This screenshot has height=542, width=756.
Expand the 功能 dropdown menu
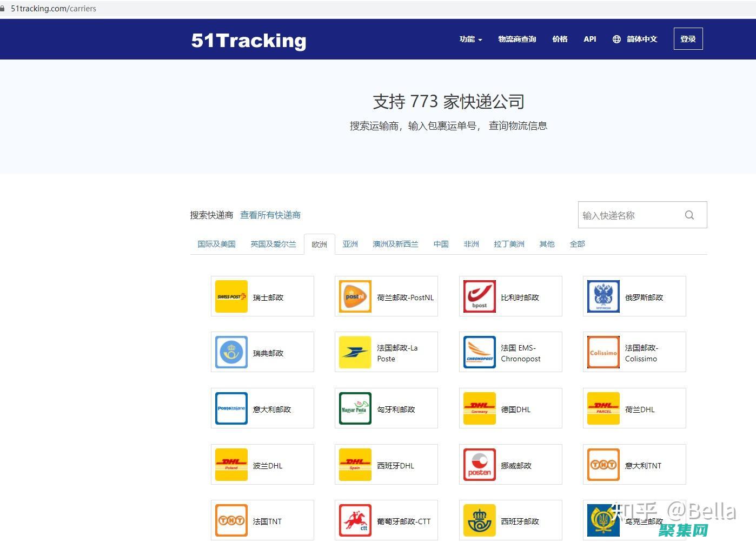(x=470, y=39)
